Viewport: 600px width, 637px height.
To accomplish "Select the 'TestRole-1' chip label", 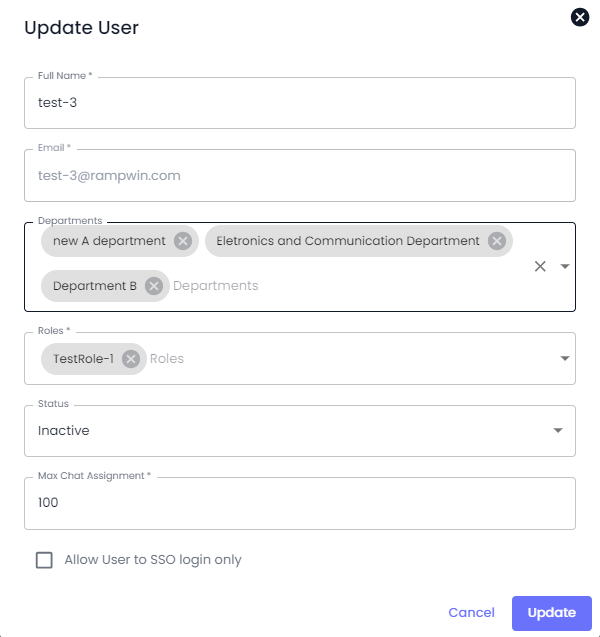I will tap(83, 359).
